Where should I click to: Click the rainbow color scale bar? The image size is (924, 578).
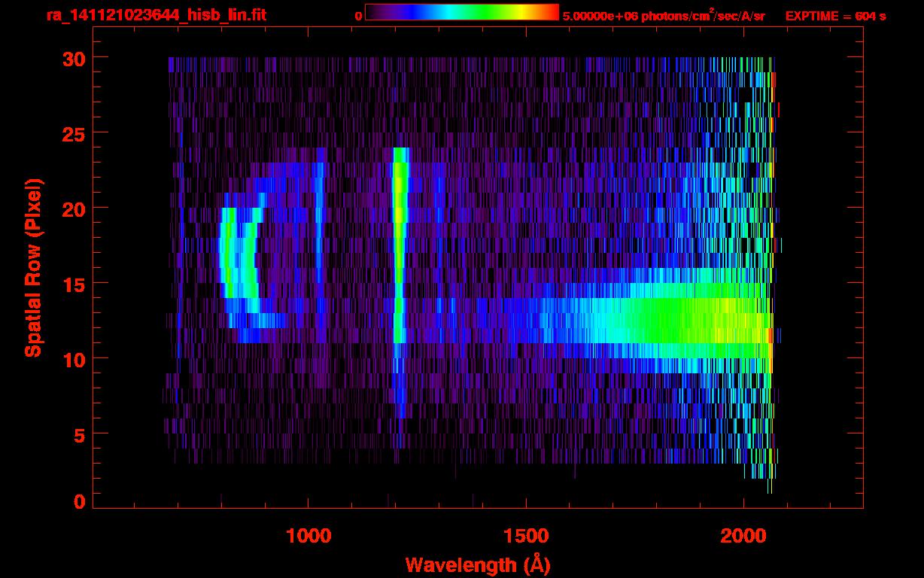click(462, 13)
